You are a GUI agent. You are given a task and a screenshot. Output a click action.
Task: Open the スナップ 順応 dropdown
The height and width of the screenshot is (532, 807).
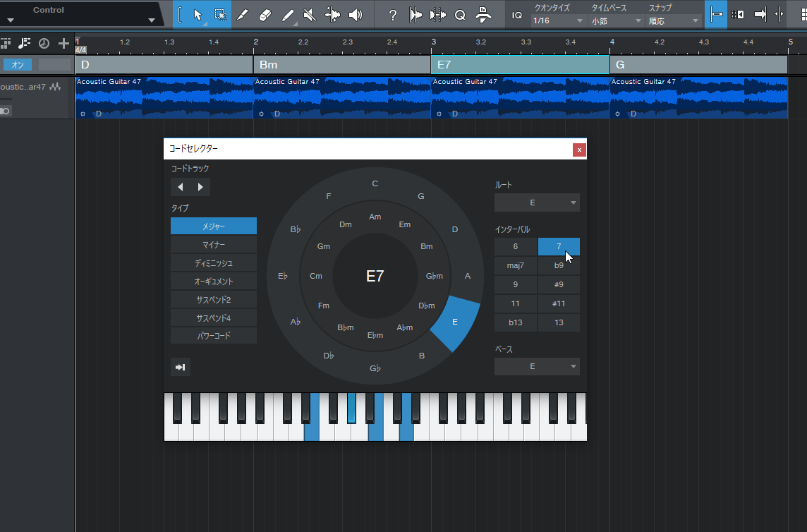(x=673, y=21)
